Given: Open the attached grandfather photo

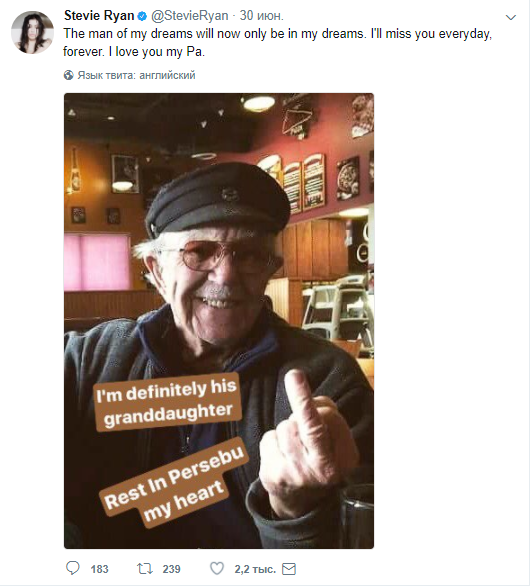Looking at the screenshot, I should [219, 321].
